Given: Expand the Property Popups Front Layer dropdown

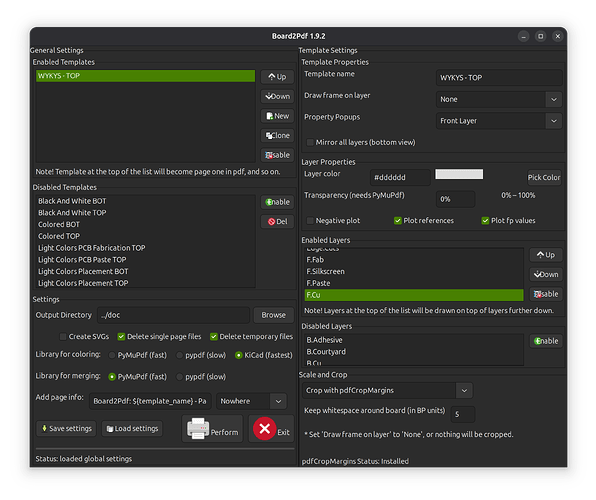Looking at the screenshot, I should pyautogui.click(x=499, y=121).
